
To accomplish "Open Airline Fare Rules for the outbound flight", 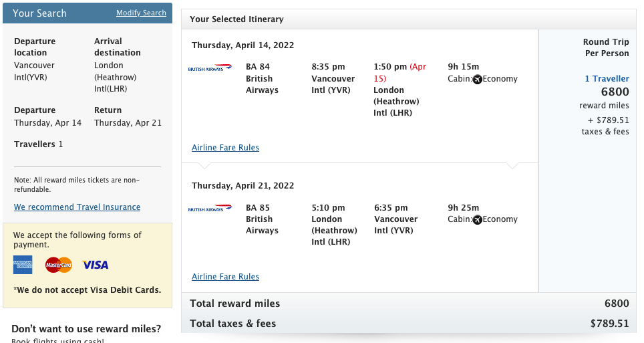I will point(225,148).
